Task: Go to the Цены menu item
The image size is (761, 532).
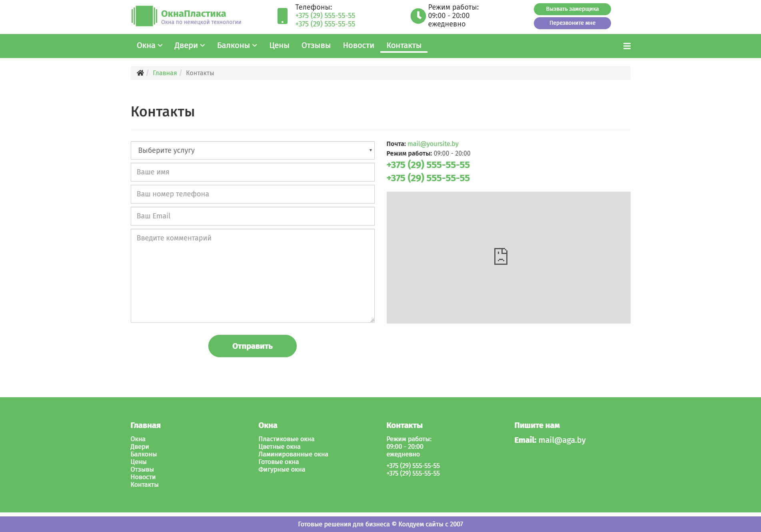Action: 279,46
